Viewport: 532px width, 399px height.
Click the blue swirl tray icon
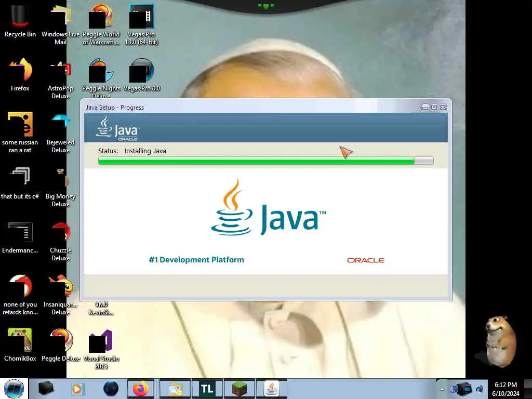click(480, 389)
